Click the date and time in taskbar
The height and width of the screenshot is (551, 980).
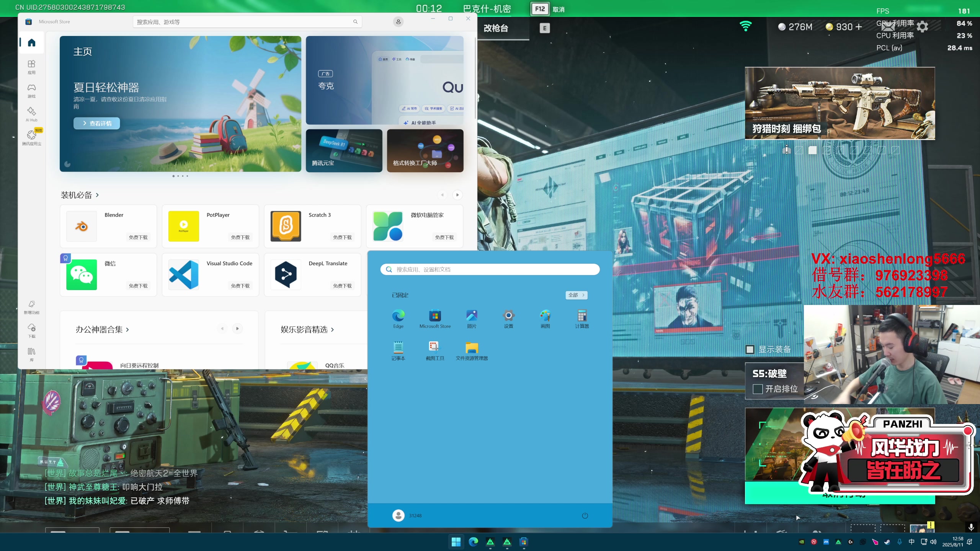[952, 542]
